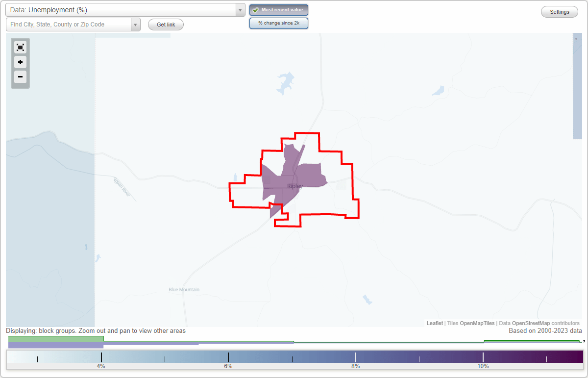The image size is (588, 378).
Task: Click the OpenStreetMap contributors credit
Action: point(533,323)
